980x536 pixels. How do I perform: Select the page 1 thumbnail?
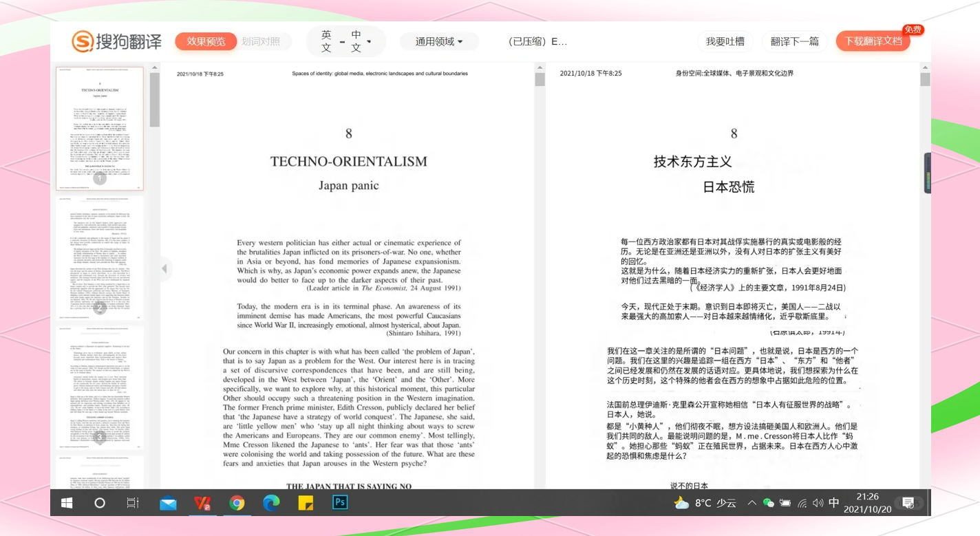pos(100,128)
